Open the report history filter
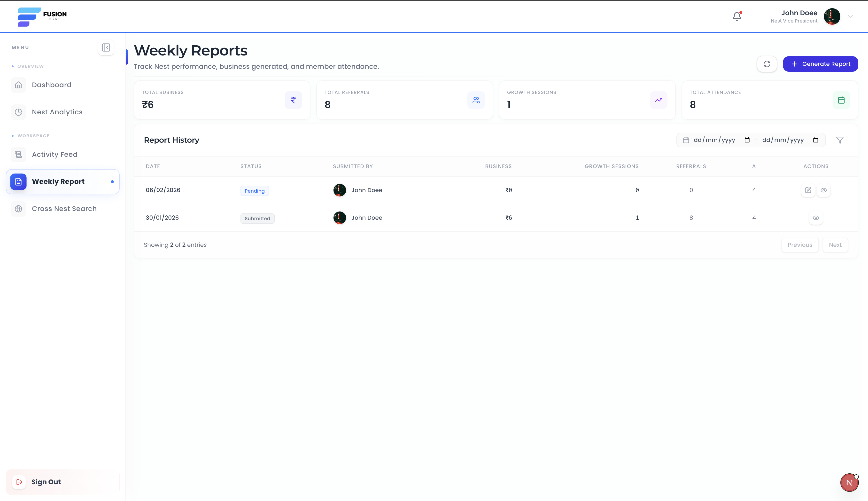 (840, 140)
